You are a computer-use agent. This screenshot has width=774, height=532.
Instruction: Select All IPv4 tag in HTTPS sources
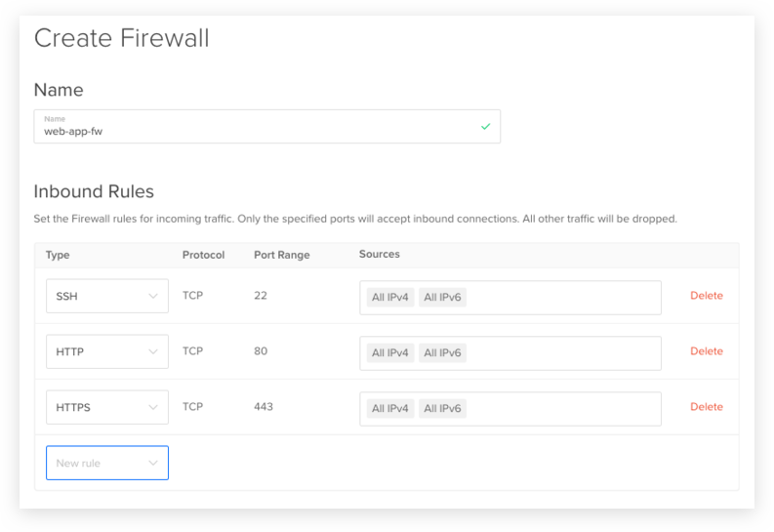(390, 409)
